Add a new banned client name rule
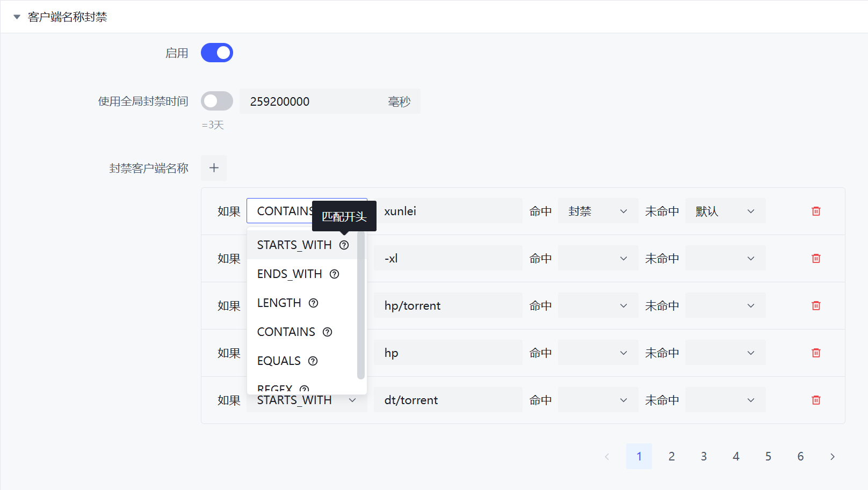Screen dimensions: 868x490 (x=214, y=168)
